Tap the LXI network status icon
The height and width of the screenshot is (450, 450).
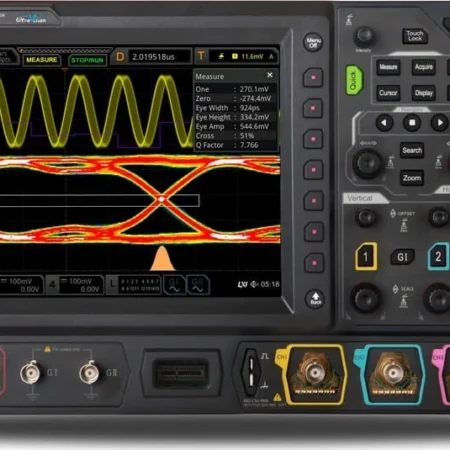(x=242, y=284)
